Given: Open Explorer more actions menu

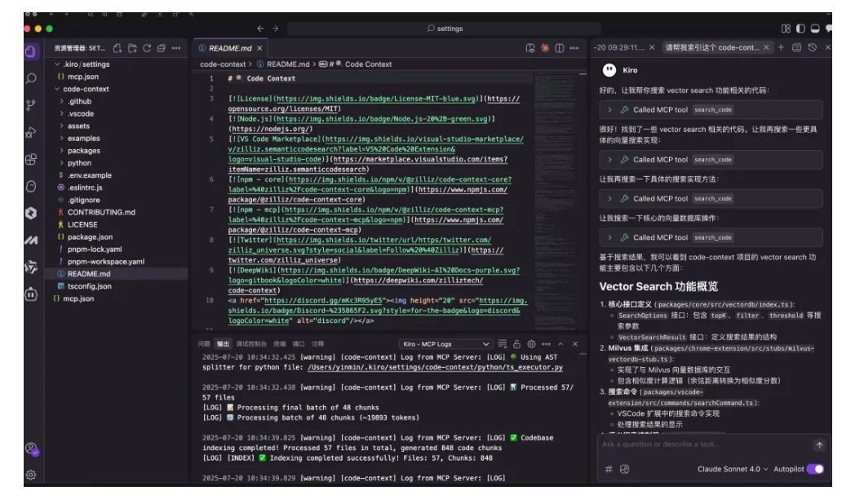Looking at the screenshot, I should pyautogui.click(x=175, y=48).
